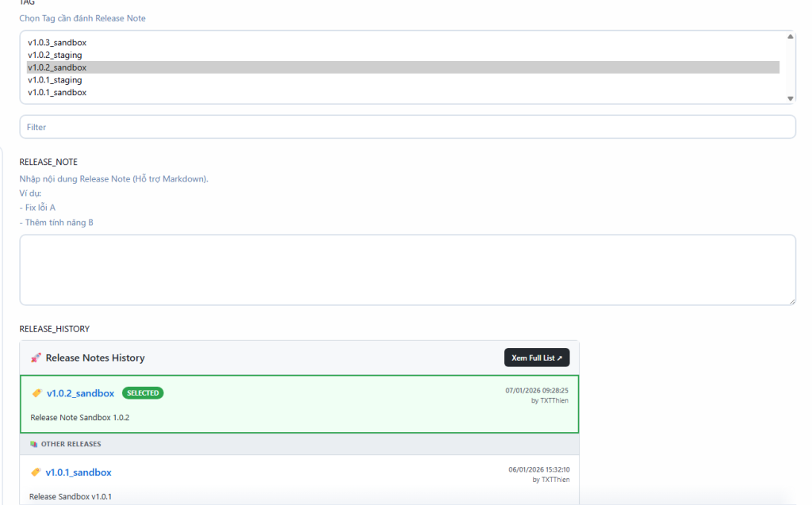
Task: Click the tag list scroll-up arrow
Action: [x=790, y=36]
